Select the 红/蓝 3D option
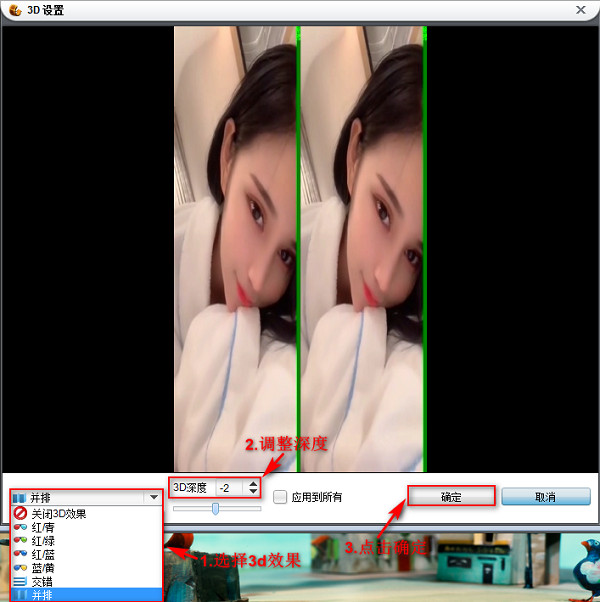Image resolution: width=600 pixels, height=602 pixels. 87,554
